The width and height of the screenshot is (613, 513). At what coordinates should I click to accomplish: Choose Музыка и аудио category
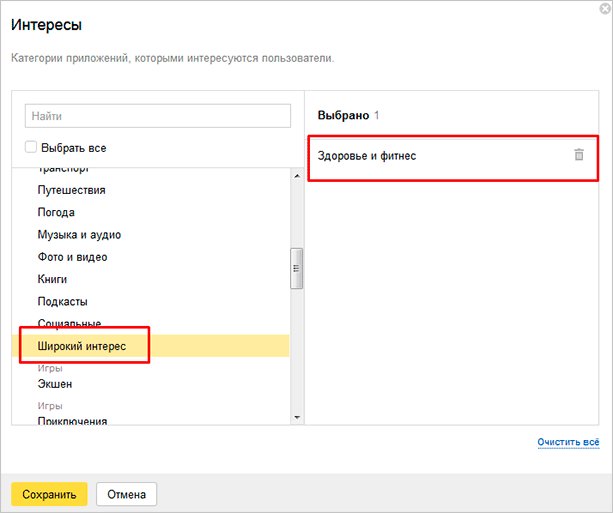[x=79, y=235]
